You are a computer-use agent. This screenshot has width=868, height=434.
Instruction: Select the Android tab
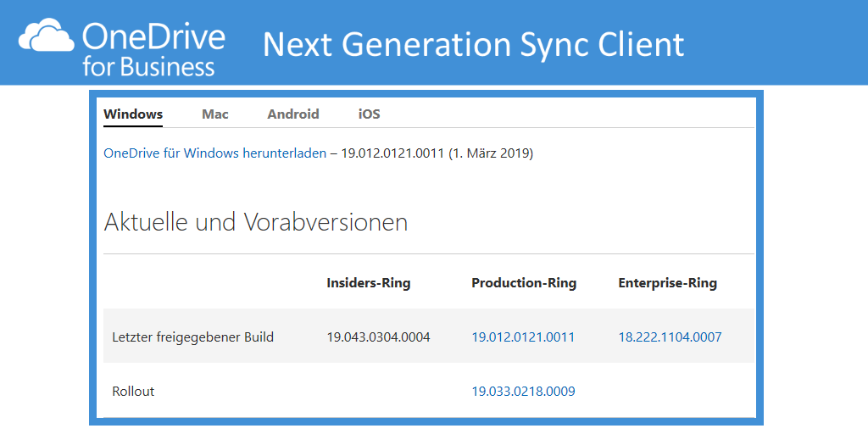[x=293, y=114]
